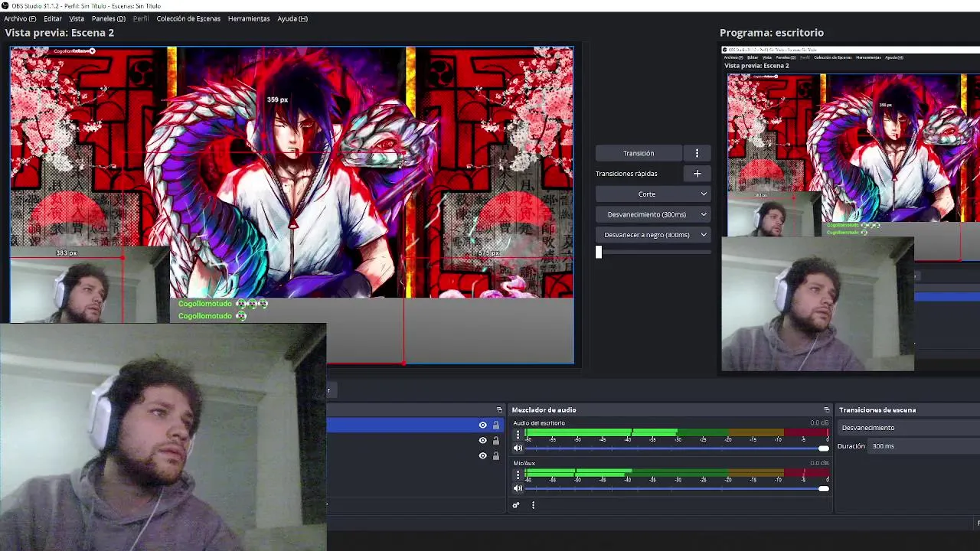Viewport: 980px width, 551px height.
Task: Open options dots for Audio del escritorio
Action: pyautogui.click(x=518, y=434)
